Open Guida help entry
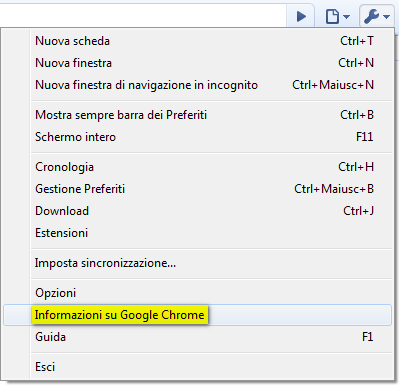The width and height of the screenshot is (399, 385). tap(197, 337)
